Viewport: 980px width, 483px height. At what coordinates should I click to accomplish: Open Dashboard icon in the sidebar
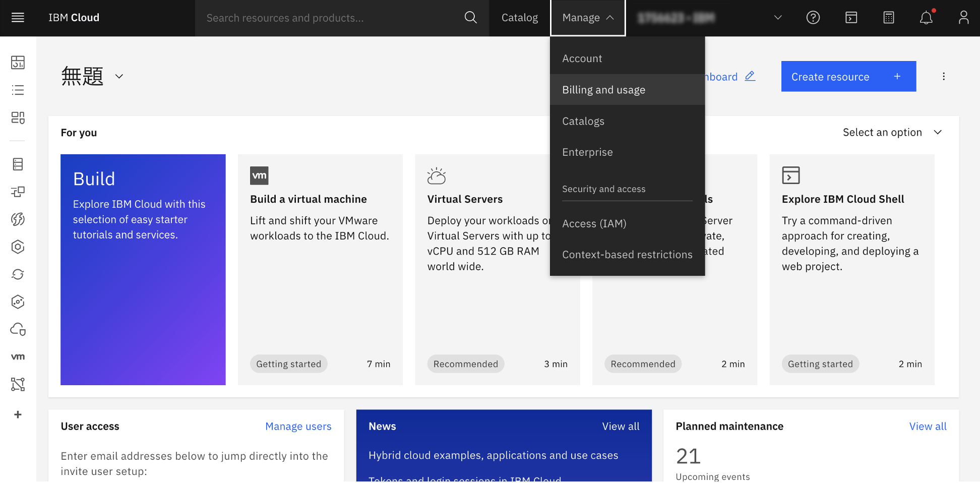pos(18,63)
